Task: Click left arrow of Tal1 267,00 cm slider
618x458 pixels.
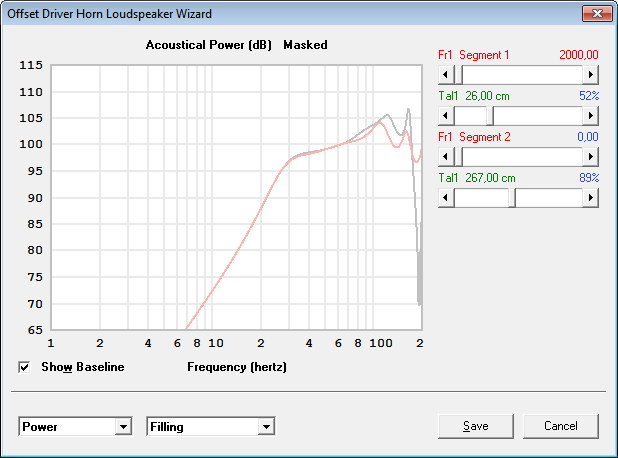Action: [x=446, y=197]
